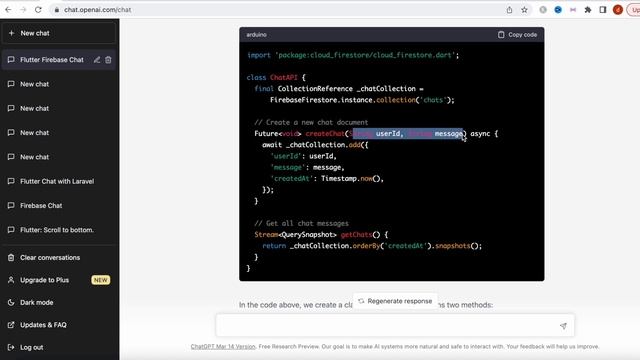Go back in browser history
Screen dimensions: 640x360
[x=8, y=9]
